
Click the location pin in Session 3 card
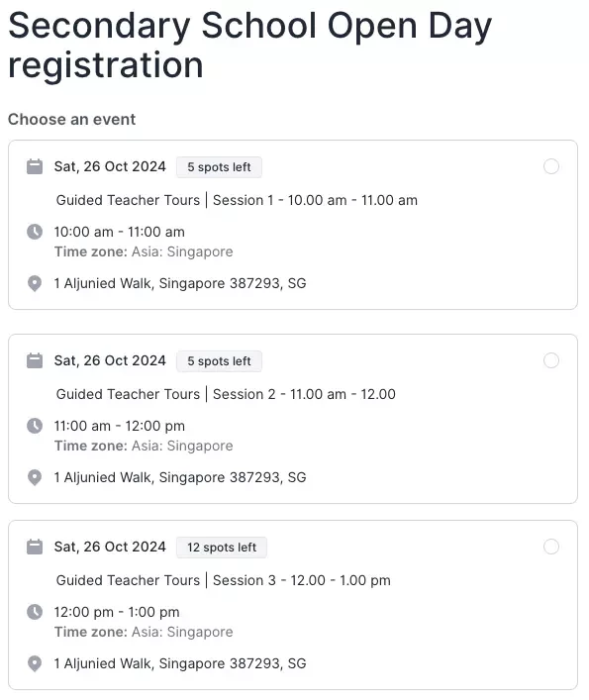[x=35, y=663]
